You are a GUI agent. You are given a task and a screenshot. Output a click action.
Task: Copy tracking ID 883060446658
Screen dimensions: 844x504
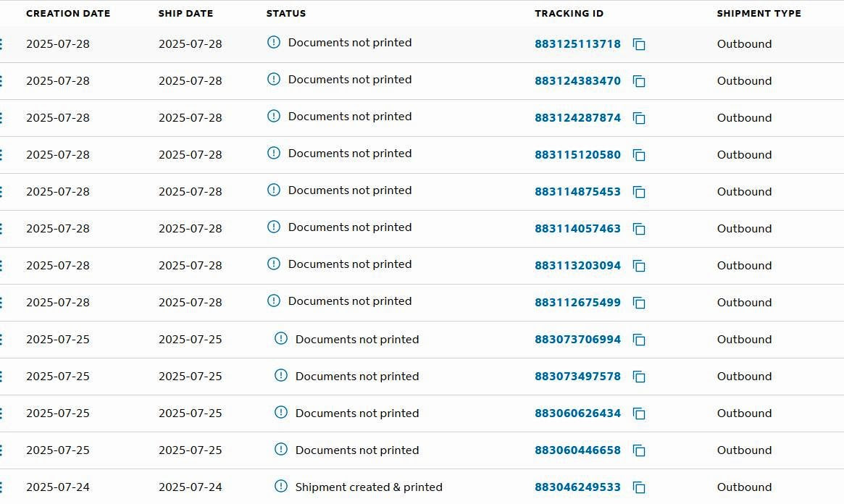(639, 450)
